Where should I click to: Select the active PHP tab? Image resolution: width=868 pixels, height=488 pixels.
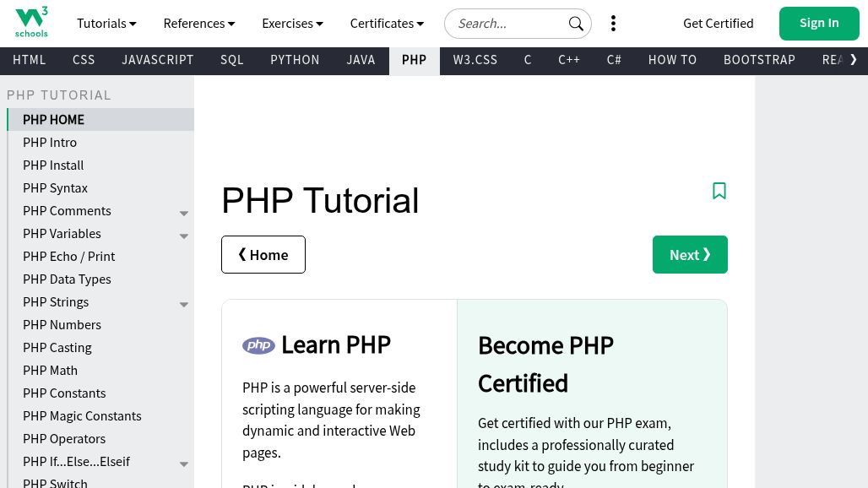pos(414,60)
